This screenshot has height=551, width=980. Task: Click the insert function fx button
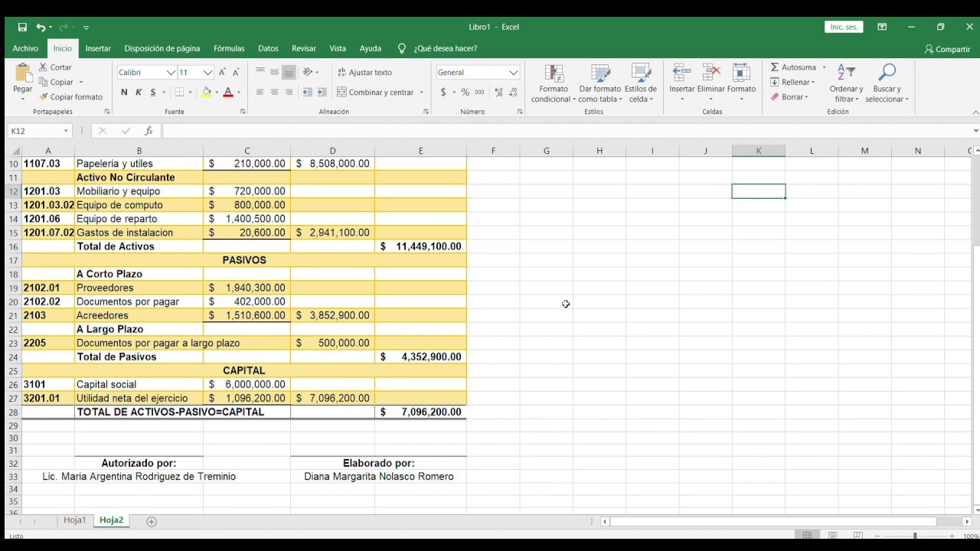click(x=149, y=131)
